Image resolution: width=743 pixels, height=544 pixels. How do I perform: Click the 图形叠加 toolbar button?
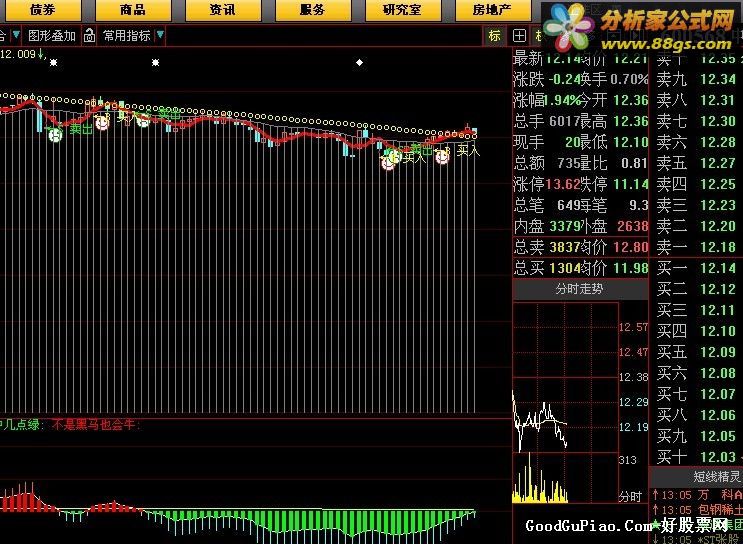(52, 36)
